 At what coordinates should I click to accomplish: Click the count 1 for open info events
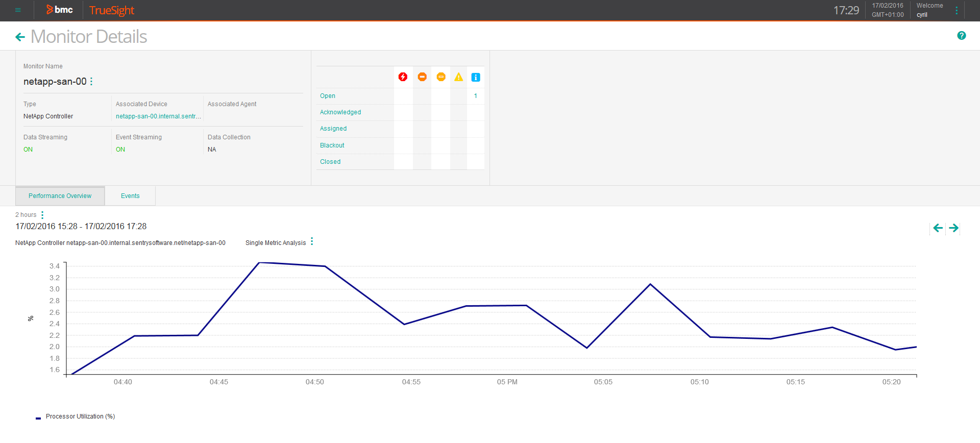(x=476, y=96)
